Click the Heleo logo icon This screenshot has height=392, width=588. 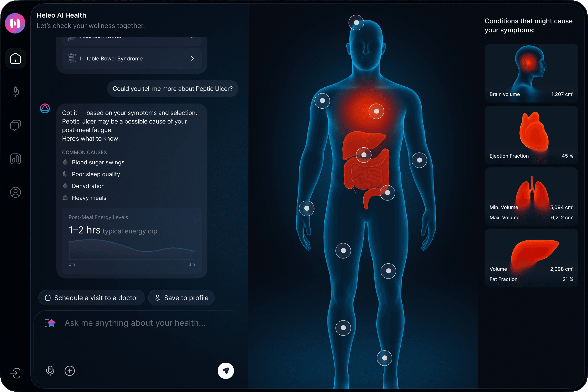(x=15, y=23)
